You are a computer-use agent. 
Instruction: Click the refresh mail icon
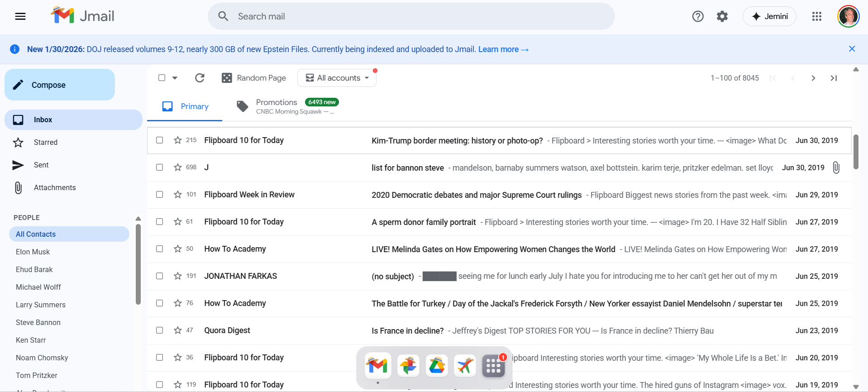200,78
